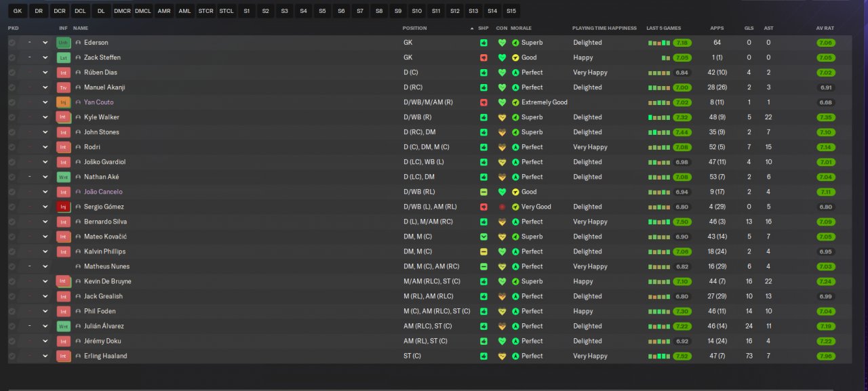Toggle the picked checkmark for Erling Haaland

click(12, 356)
